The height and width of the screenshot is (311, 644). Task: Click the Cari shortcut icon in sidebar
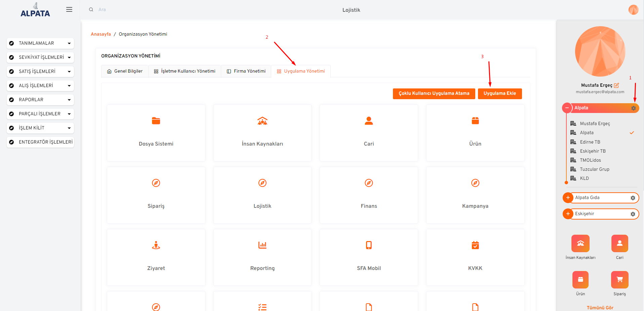coord(619,243)
